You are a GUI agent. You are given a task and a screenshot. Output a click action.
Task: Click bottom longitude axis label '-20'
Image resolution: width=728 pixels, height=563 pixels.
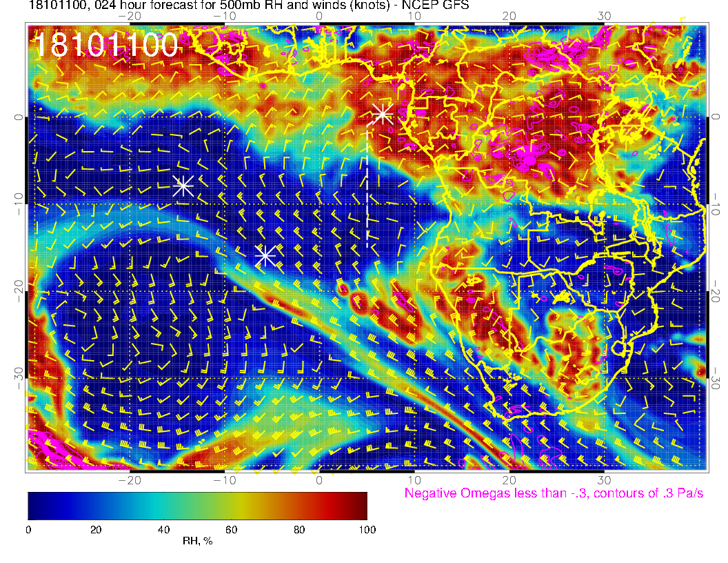pos(130,480)
